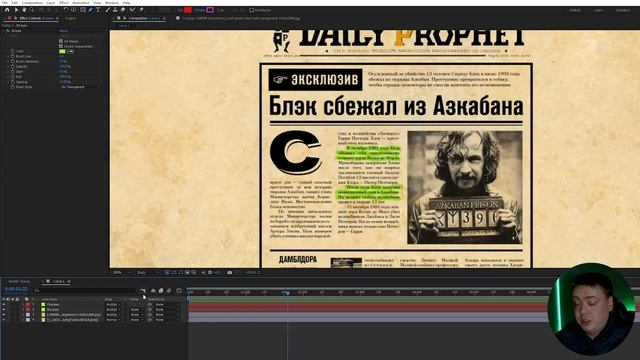Click the snapshot camera icon below viewer
Screen dimensions: 640x360
pyautogui.click(x=230, y=273)
